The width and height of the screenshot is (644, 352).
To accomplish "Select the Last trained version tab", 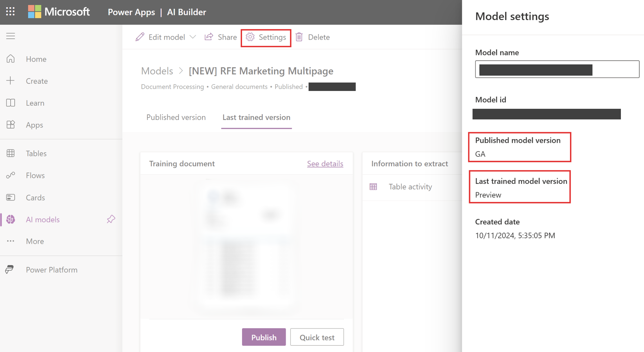I will tap(256, 117).
